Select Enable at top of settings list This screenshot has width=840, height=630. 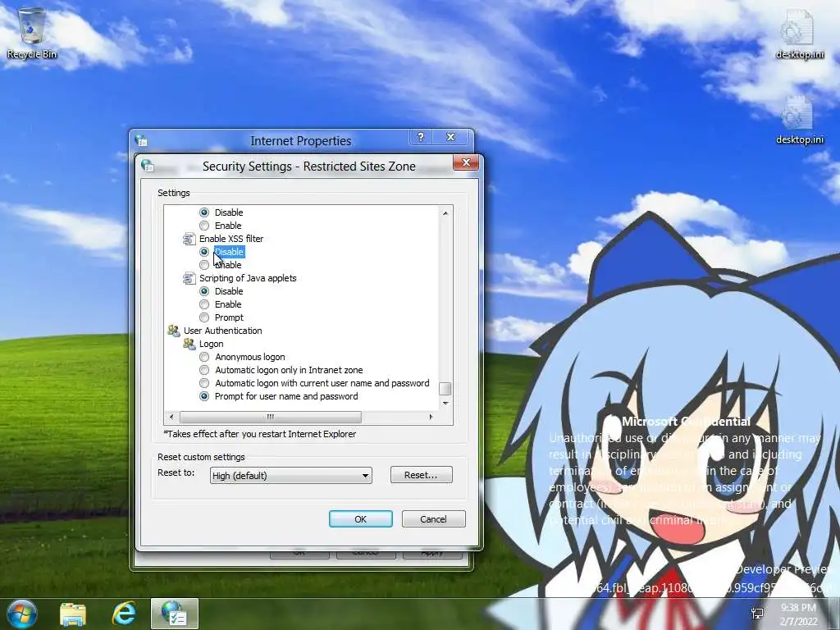coord(204,226)
